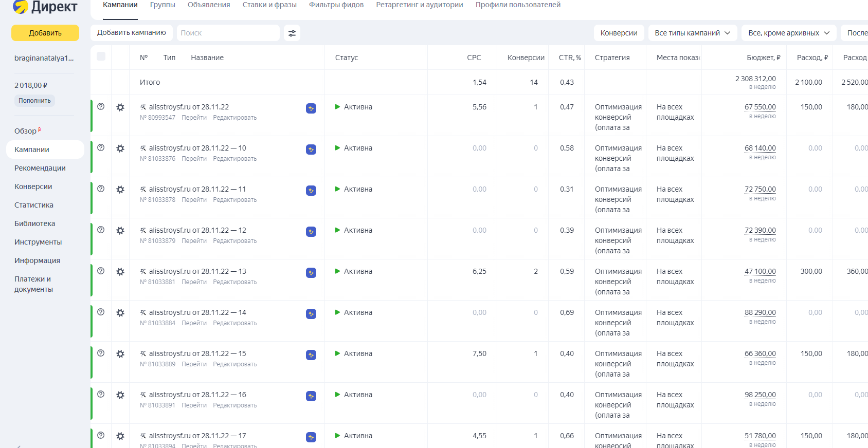Viewport: 868px width, 448px height.
Task: Click the help icon for campaign alisstroysf.ru — 10
Action: (x=101, y=147)
